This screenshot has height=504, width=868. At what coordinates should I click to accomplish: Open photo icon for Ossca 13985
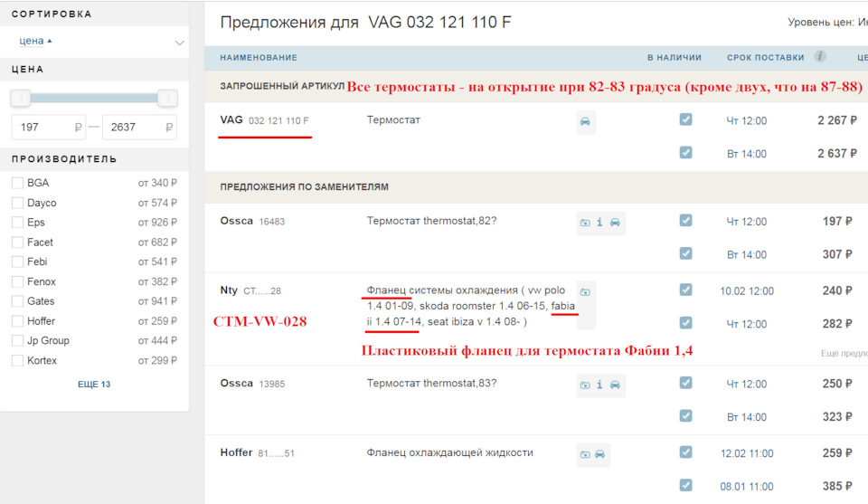[585, 385]
